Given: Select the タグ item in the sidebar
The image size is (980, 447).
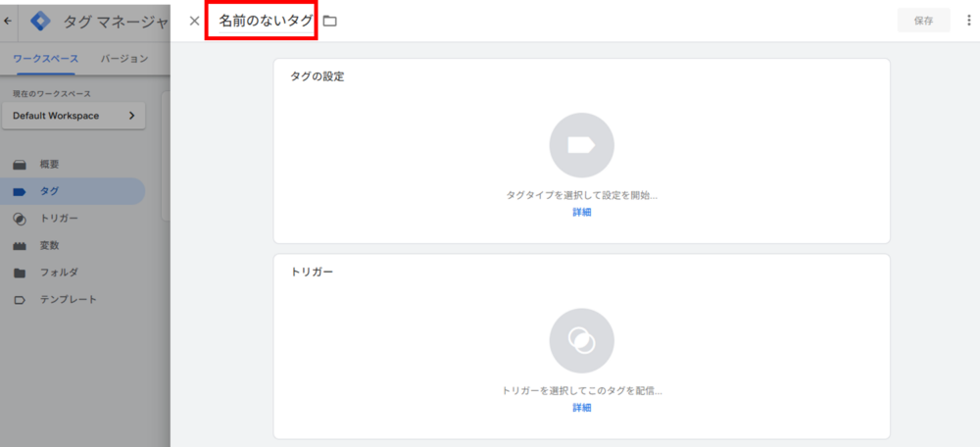Looking at the screenshot, I should coord(73,191).
